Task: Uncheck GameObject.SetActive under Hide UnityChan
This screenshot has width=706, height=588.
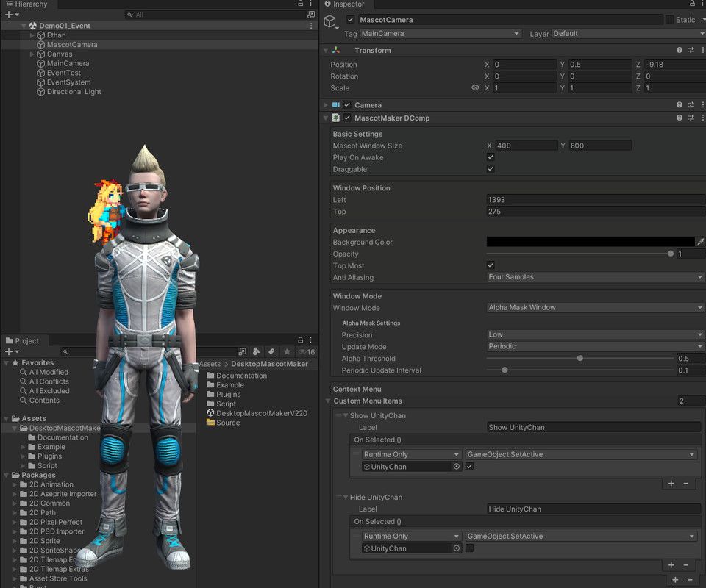Action: pos(468,548)
